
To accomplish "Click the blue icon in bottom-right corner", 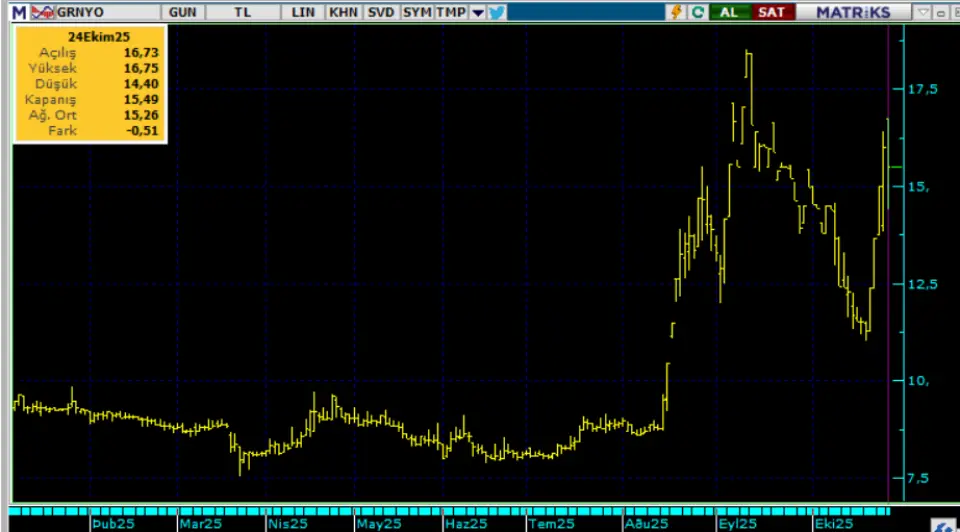I will click(943, 525).
